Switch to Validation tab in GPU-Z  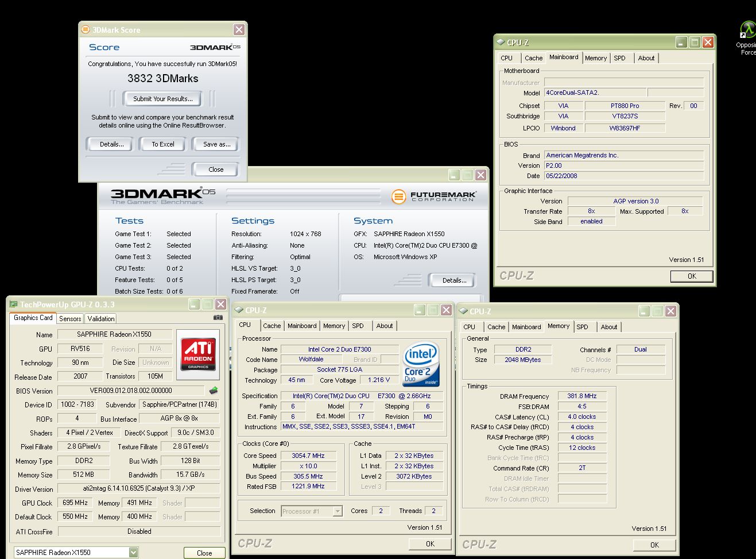[x=101, y=318]
